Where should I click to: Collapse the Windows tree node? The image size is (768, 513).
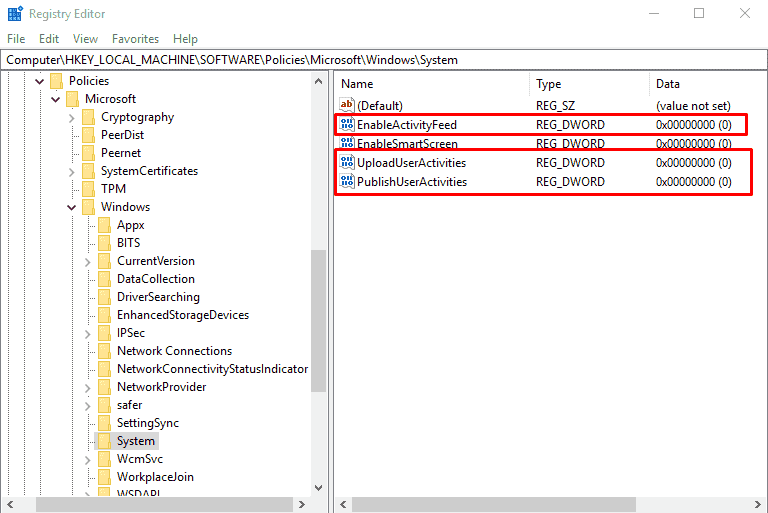click(72, 207)
